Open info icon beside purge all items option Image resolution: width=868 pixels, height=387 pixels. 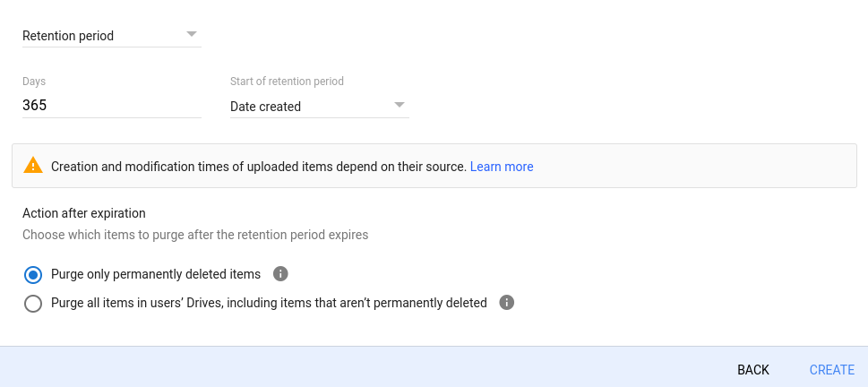coord(506,302)
